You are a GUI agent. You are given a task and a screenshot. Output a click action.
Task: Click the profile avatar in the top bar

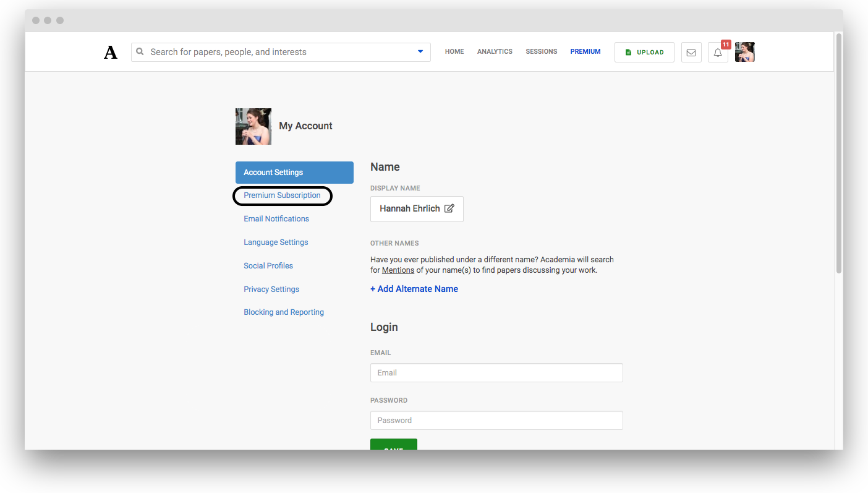point(745,52)
